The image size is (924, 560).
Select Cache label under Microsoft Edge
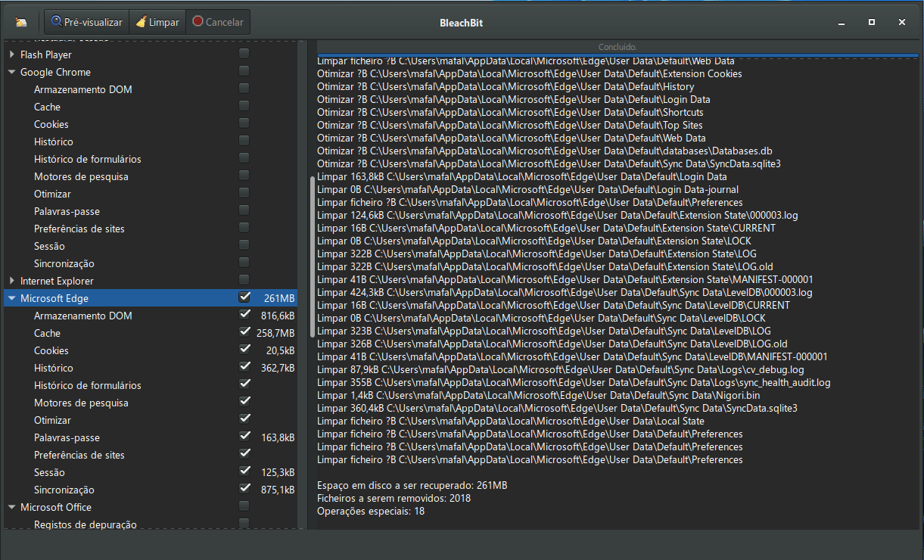point(47,333)
